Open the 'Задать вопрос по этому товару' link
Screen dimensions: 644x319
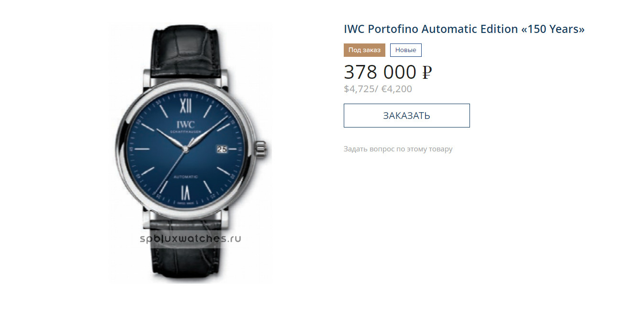(398, 149)
